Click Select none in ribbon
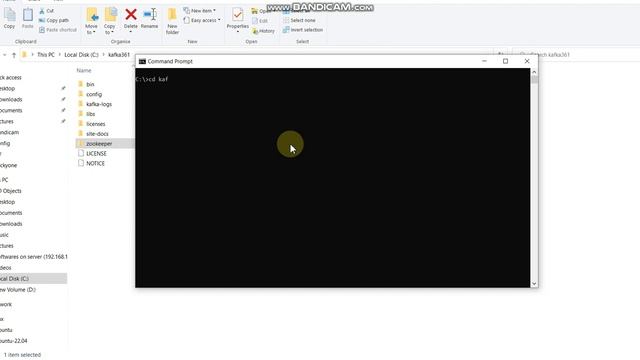 click(x=299, y=20)
